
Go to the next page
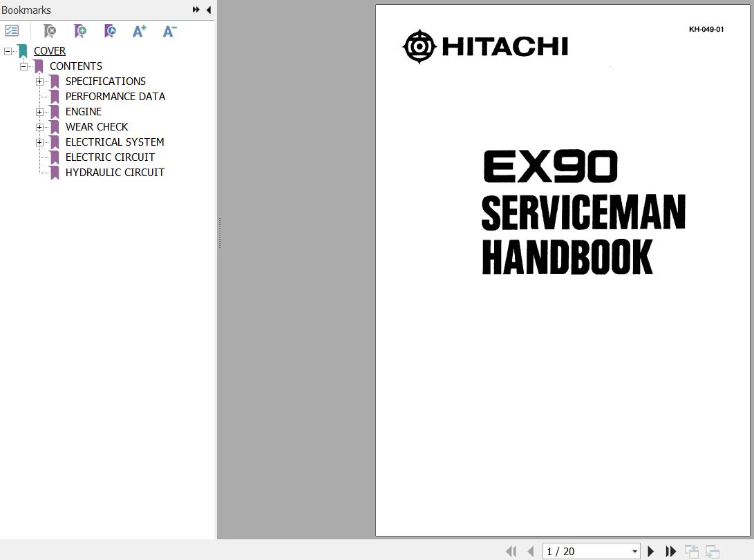click(650, 551)
